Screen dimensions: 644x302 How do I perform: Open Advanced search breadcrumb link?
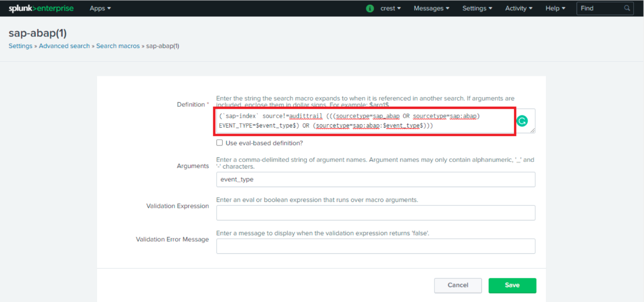(64, 46)
